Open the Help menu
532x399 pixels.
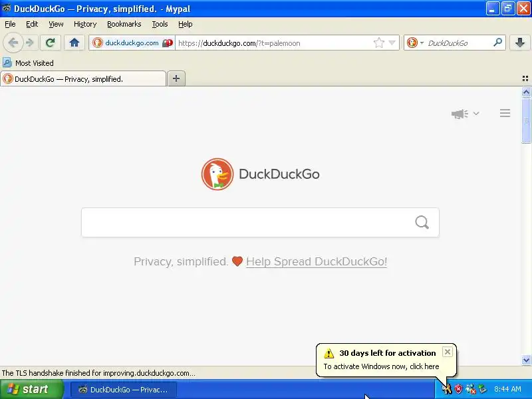186,24
